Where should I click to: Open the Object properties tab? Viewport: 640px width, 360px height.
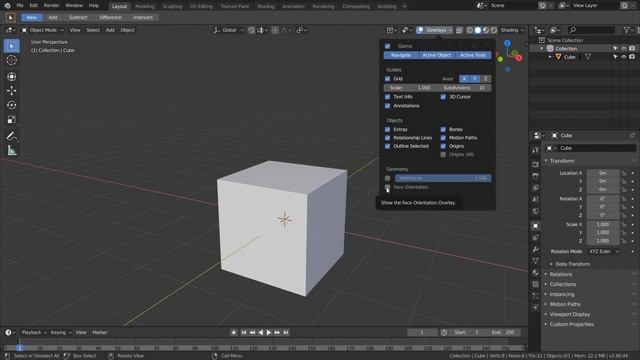point(535,226)
